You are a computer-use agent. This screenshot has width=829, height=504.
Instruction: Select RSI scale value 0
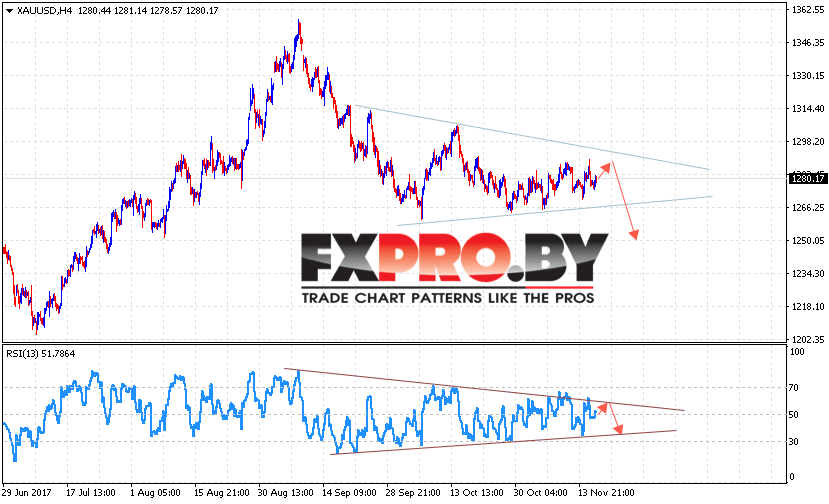(791, 476)
